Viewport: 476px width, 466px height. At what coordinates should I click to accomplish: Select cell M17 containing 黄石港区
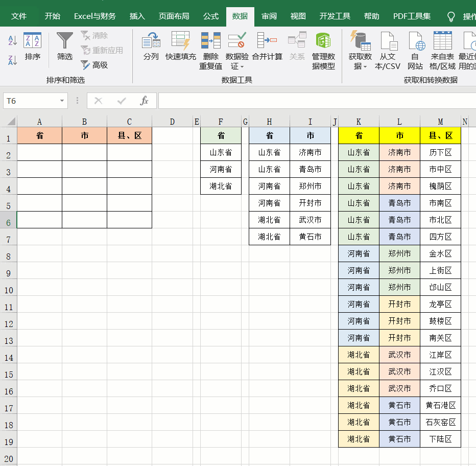point(440,405)
